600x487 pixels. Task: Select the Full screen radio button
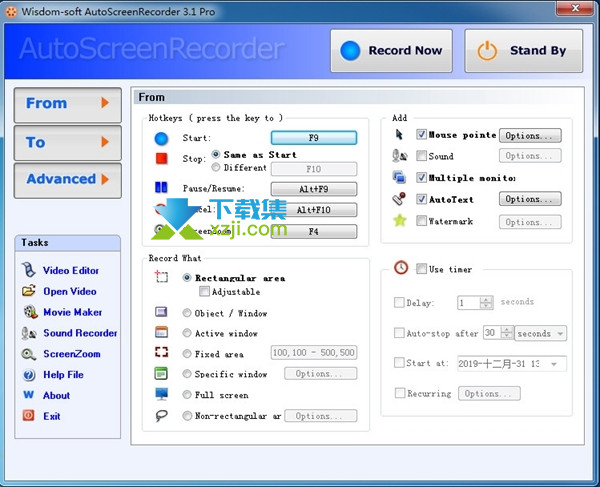(187, 394)
